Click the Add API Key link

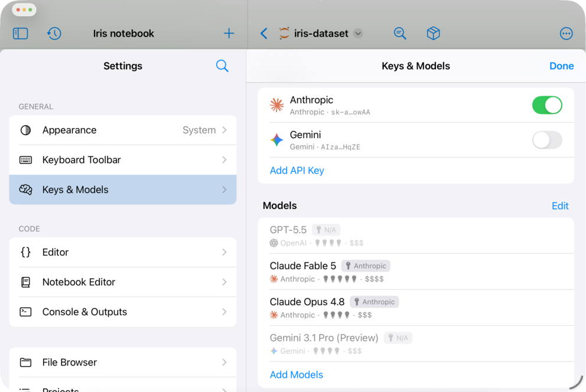point(297,171)
